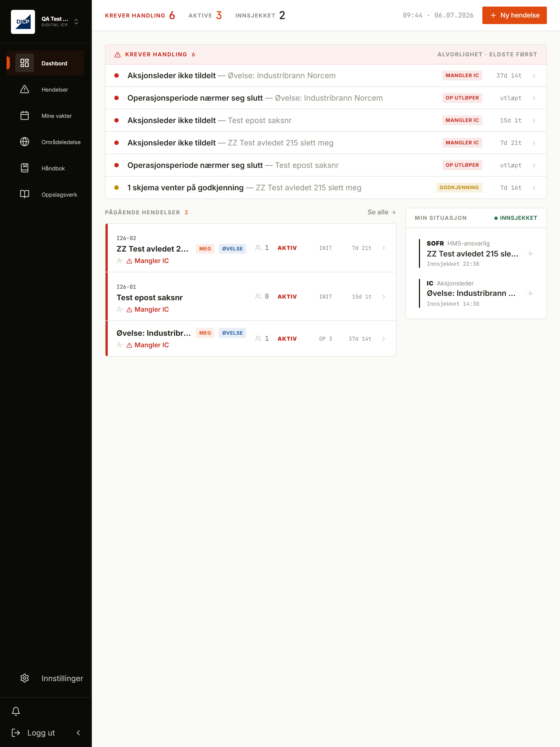Click the Alvorlighet · Eldste først sort label

coord(487,54)
